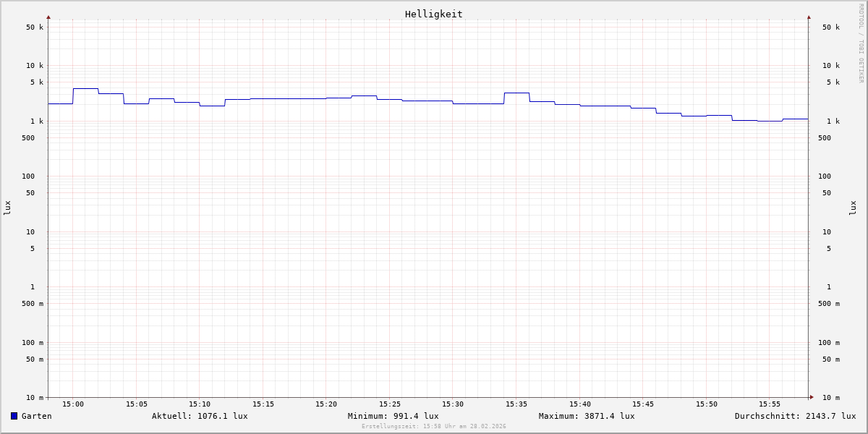Click the 15:25 time axis label

390,404
